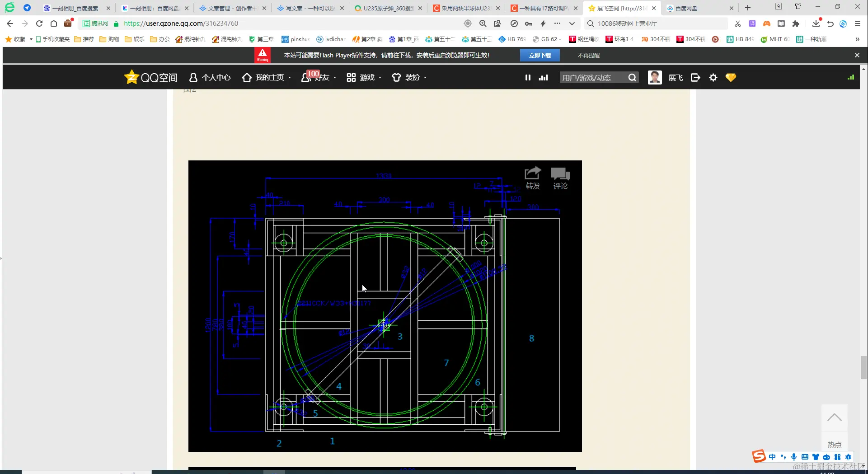Viewport: 868px width, 474px height.
Task: Go back with the browser back arrow
Action: click(x=10, y=23)
